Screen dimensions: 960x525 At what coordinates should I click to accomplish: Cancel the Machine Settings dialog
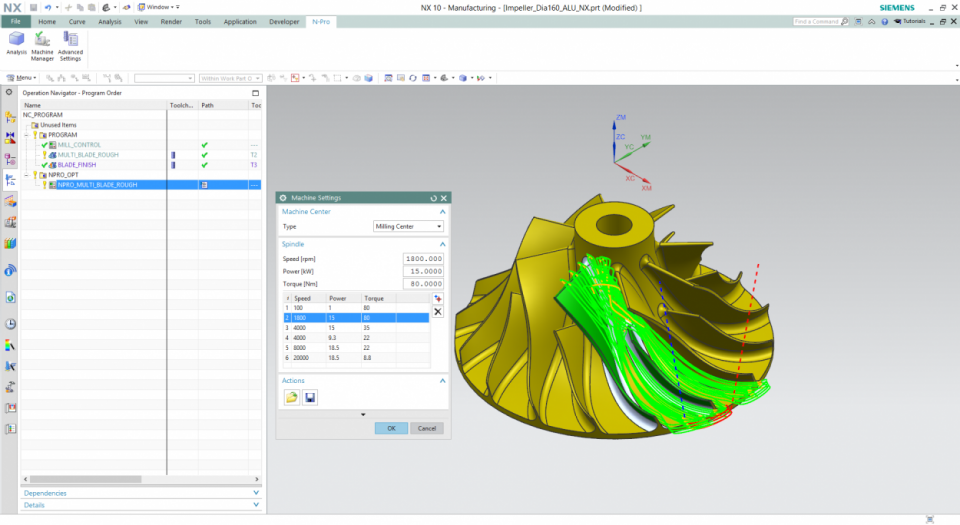click(x=426, y=428)
